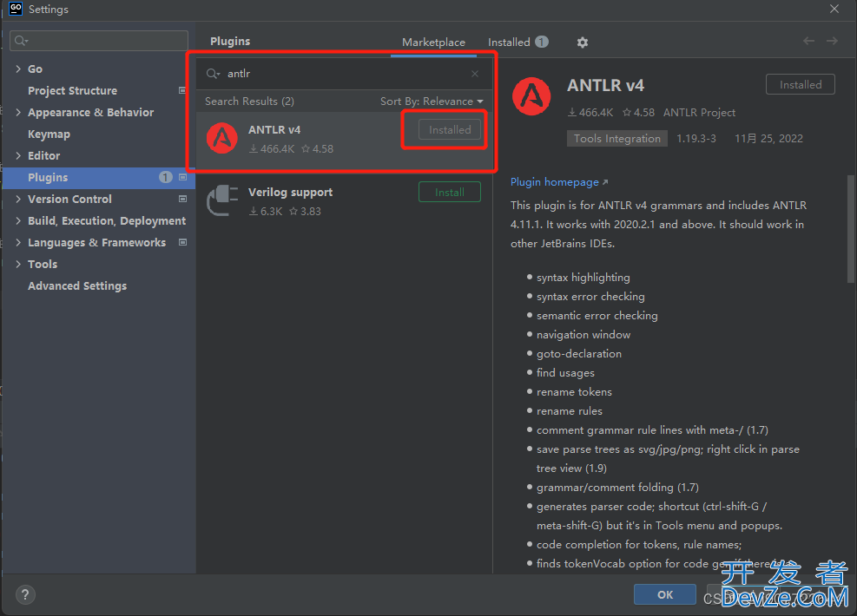Image resolution: width=857 pixels, height=616 pixels.
Task: Click the 'navigation window' bullet
Action: (x=583, y=335)
